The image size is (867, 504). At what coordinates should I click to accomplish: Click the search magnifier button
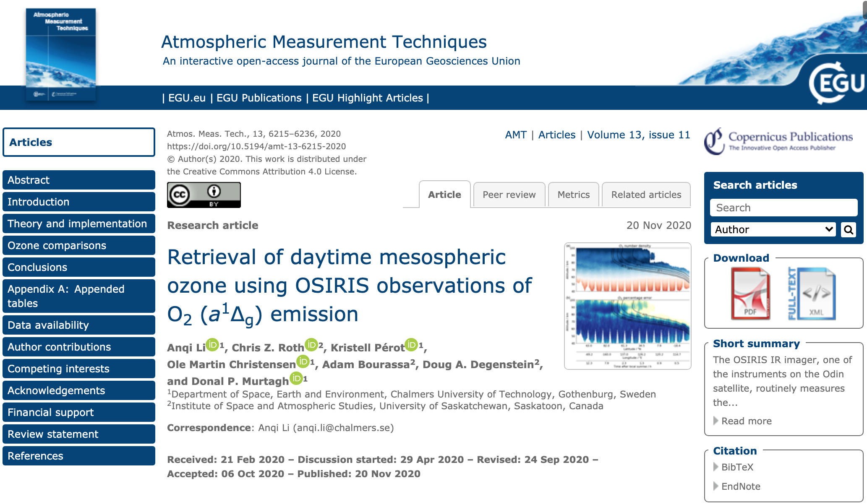click(848, 230)
